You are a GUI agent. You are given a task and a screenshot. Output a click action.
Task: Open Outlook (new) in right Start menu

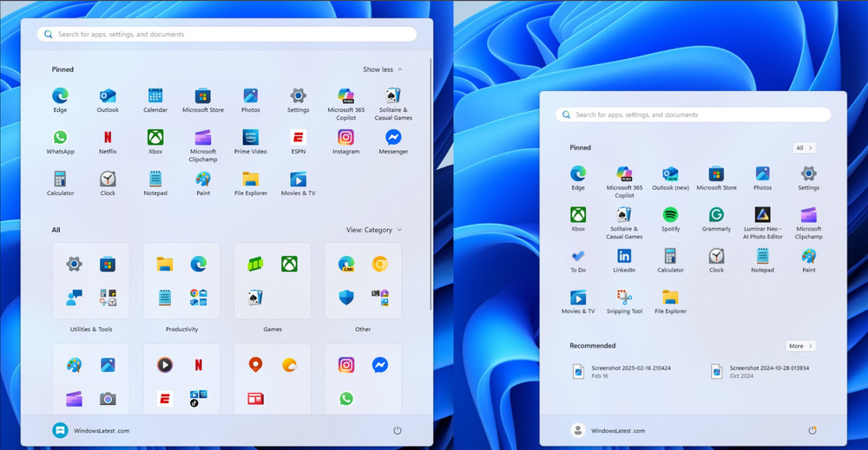pos(670,178)
